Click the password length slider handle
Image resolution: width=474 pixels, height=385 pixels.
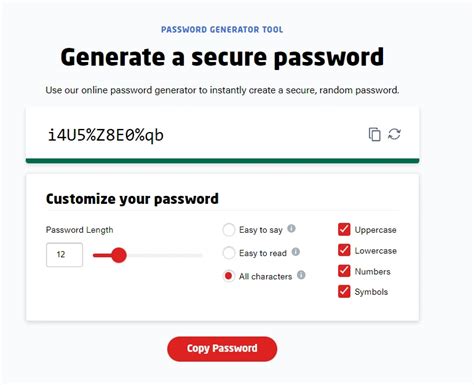tap(119, 256)
